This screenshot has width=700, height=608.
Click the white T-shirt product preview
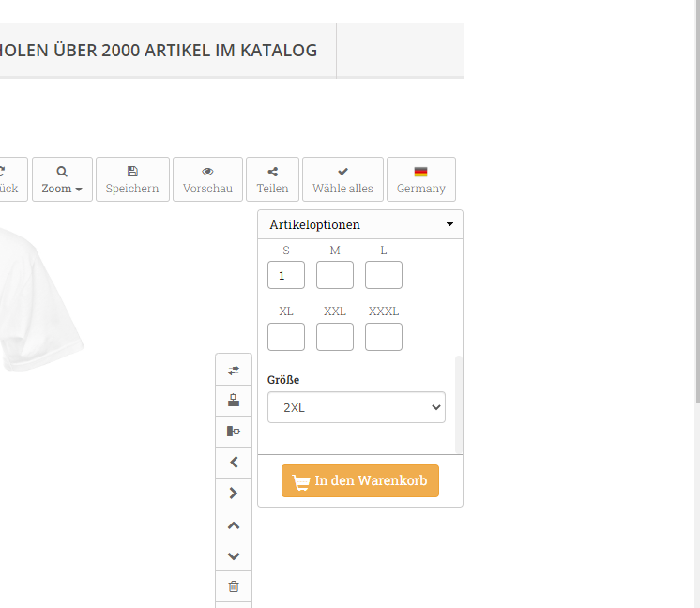point(40,299)
